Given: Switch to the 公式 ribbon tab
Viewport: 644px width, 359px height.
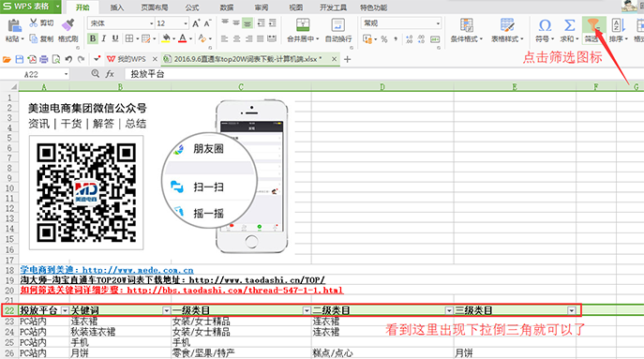Looking at the screenshot, I should [192, 7].
